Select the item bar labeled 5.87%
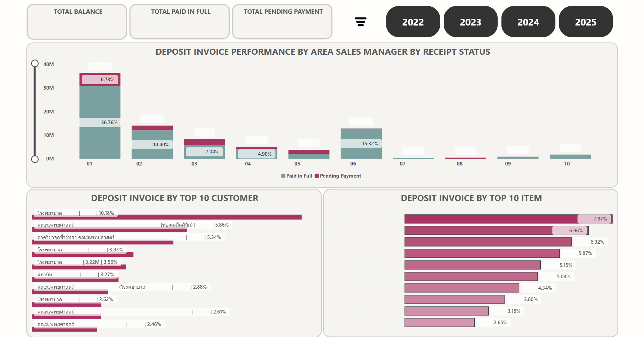 pyautogui.click(x=482, y=253)
